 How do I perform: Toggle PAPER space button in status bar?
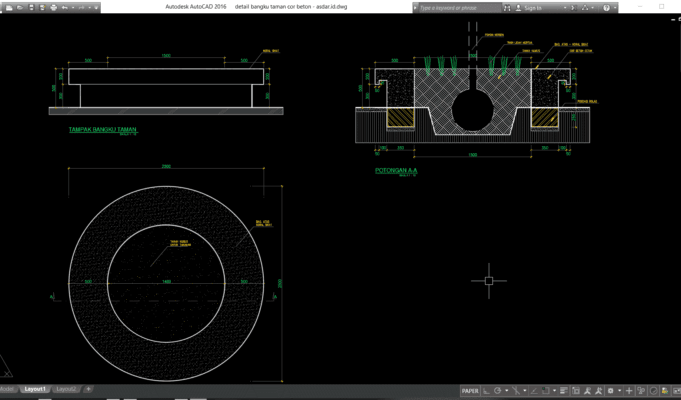pyautogui.click(x=470, y=391)
